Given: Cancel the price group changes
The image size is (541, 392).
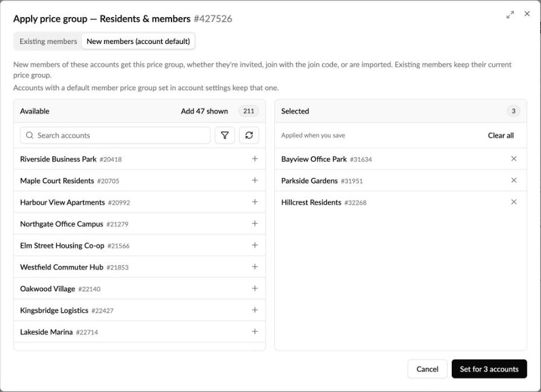Looking at the screenshot, I should point(427,369).
